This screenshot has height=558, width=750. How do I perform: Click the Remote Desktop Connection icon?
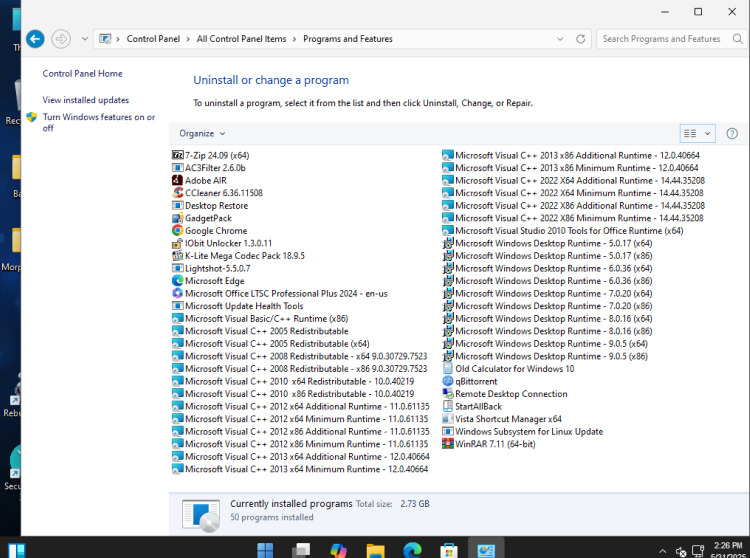click(x=448, y=394)
